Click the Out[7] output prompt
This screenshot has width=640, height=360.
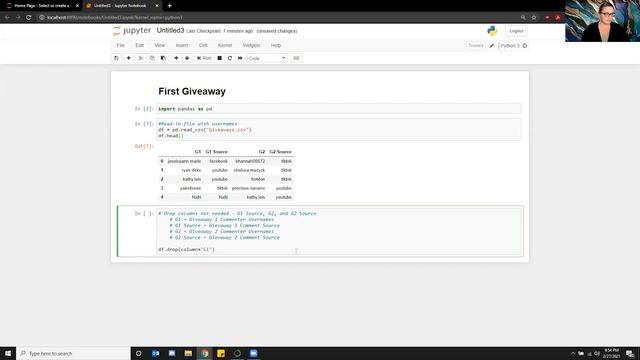tap(144, 146)
